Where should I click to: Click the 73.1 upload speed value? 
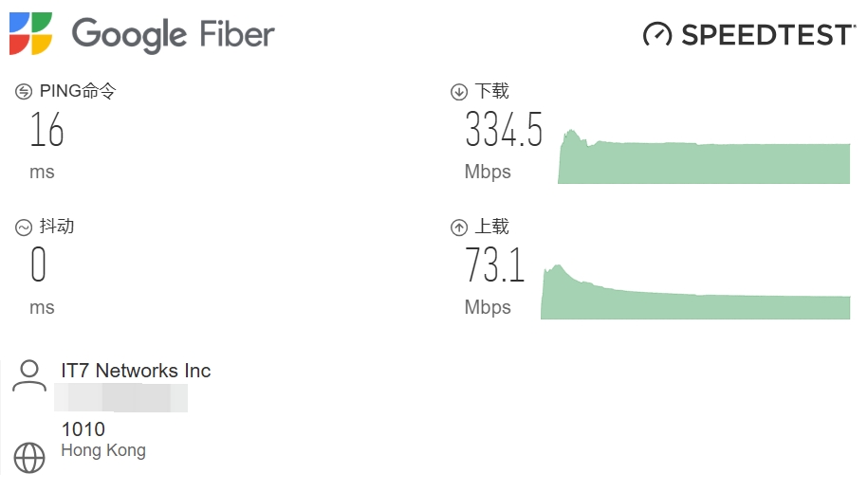(x=494, y=266)
